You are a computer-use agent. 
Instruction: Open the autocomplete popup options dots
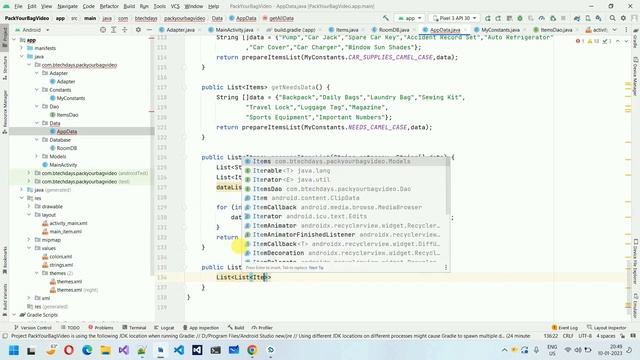[446, 267]
